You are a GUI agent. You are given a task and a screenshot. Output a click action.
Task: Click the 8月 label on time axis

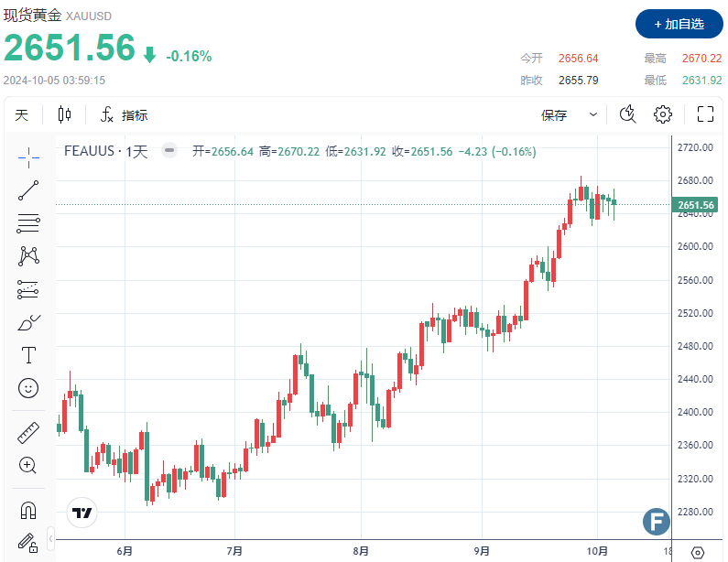[361, 551]
